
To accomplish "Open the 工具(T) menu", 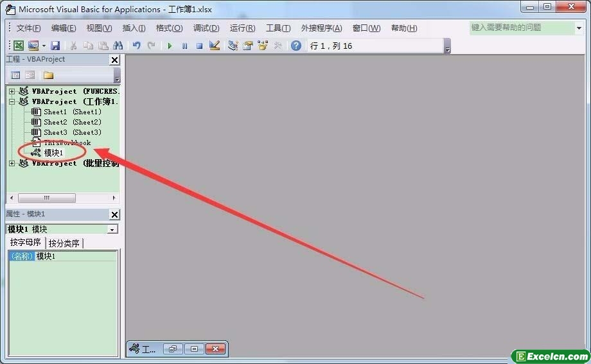I will 278,28.
